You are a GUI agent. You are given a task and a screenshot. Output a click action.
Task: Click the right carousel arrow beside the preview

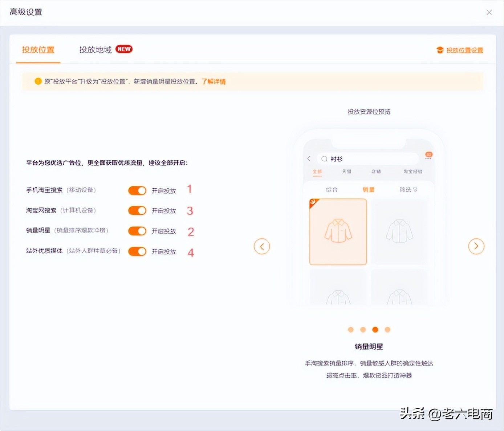[x=476, y=246]
